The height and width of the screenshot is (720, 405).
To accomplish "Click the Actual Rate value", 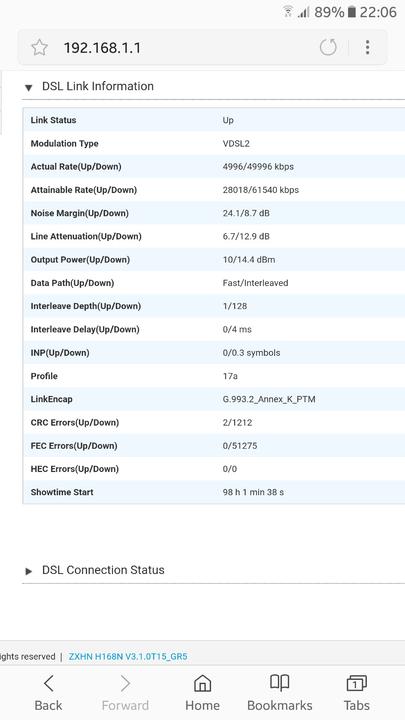I will [x=258, y=167].
